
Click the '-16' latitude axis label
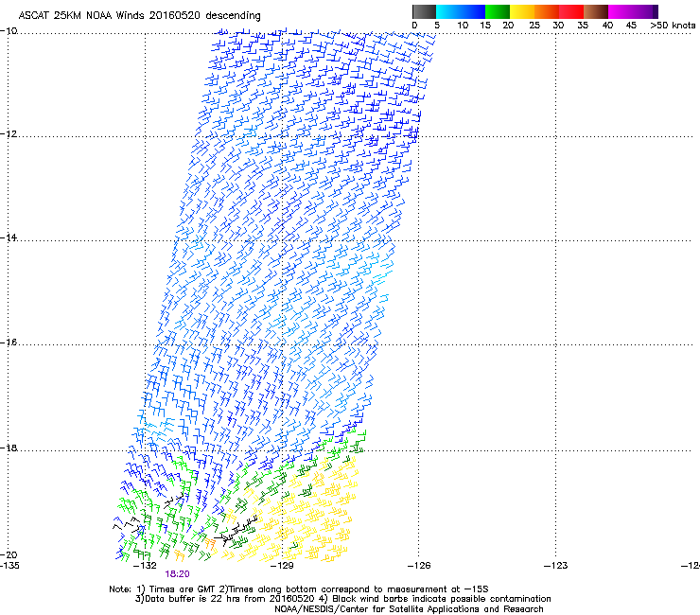click(9, 343)
